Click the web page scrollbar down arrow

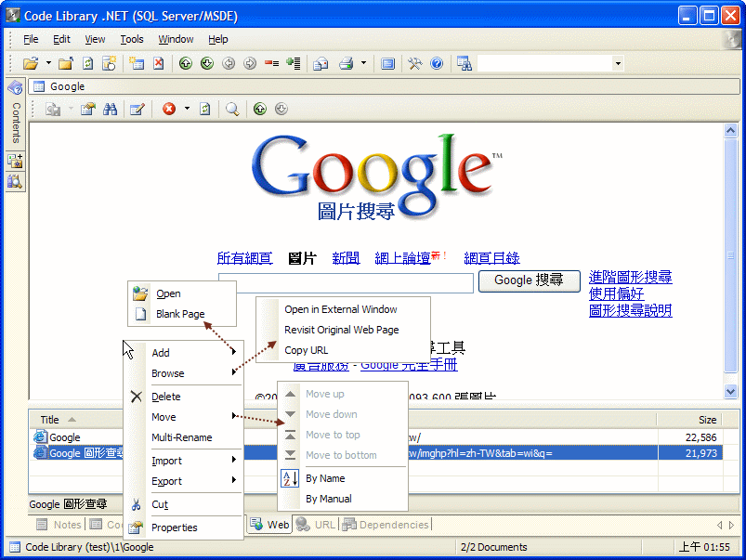(731, 392)
